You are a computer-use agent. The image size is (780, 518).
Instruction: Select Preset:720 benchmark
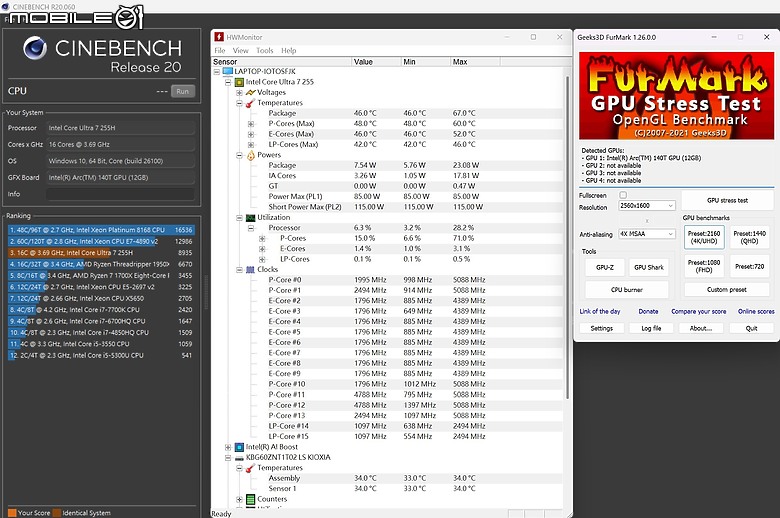pyautogui.click(x=749, y=266)
